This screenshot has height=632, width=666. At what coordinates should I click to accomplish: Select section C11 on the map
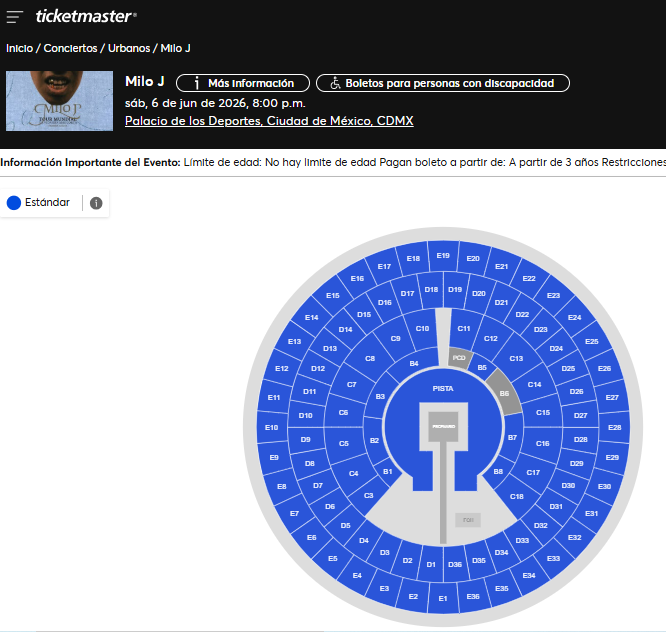click(464, 328)
